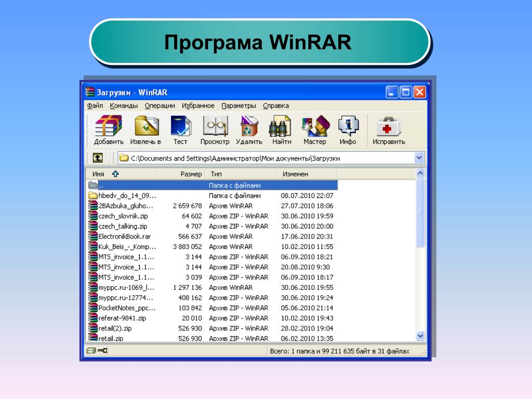Click the scrollbar down arrow in file list
The height and width of the screenshot is (399, 532).
[x=420, y=336]
